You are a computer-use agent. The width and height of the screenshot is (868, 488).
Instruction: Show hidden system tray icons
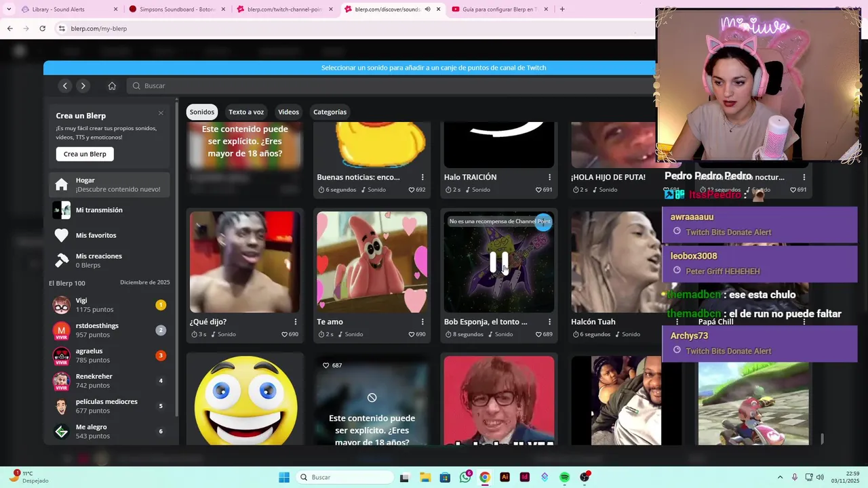[780, 477]
